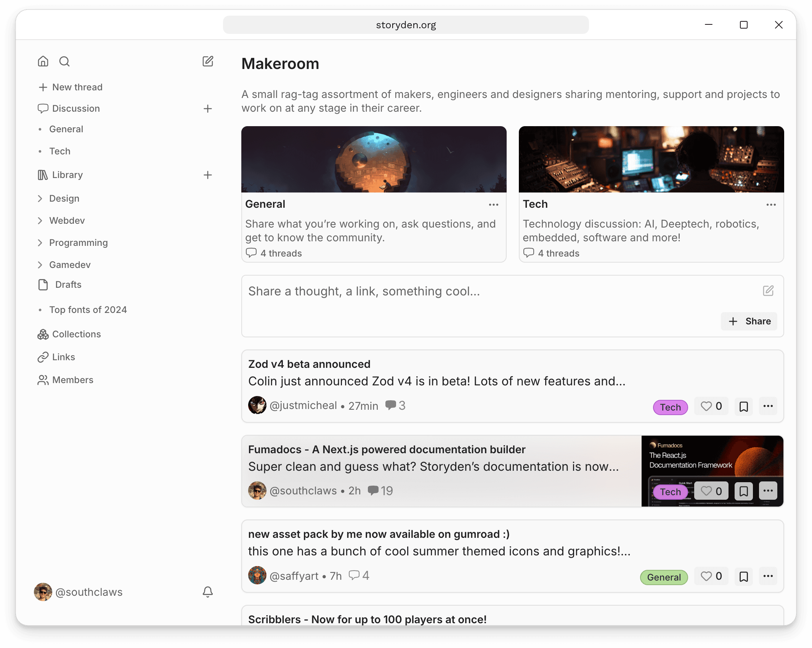Click the Tech tag on Zod v4 thread
This screenshot has height=648, width=812.
pyautogui.click(x=670, y=407)
